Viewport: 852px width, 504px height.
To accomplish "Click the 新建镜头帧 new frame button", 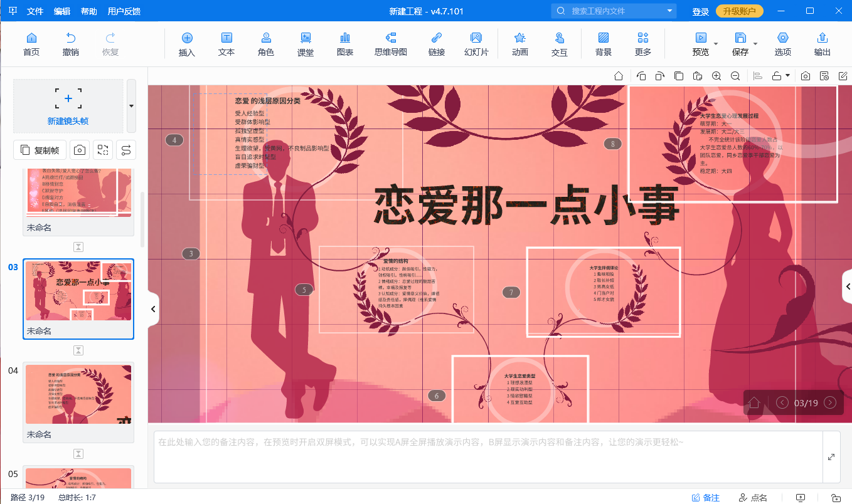I will coord(68,106).
